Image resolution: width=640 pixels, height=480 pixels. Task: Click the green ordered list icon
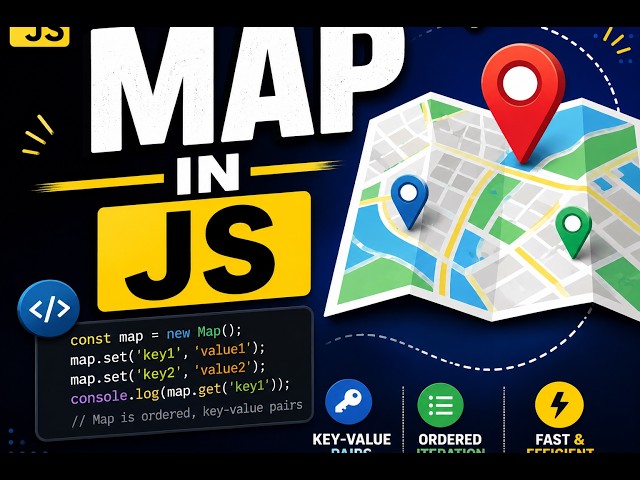point(440,404)
